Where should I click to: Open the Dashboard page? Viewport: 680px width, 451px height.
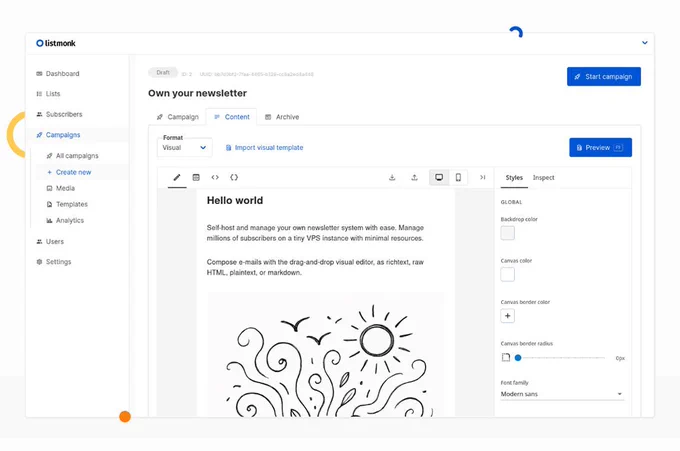[x=62, y=74]
